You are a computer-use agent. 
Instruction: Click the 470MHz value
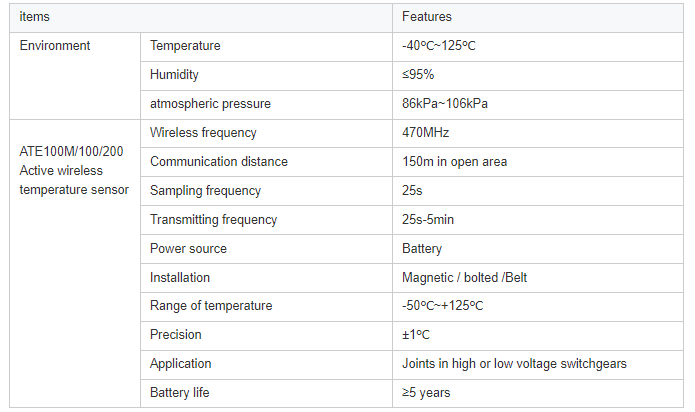425,133
